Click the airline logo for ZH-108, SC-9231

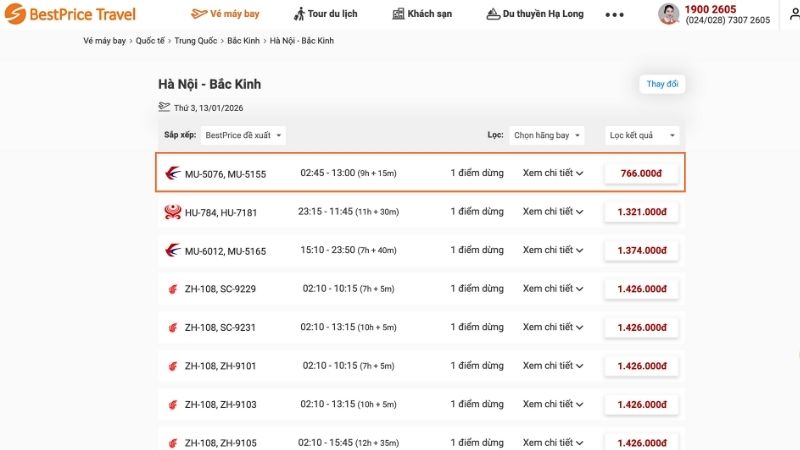click(173, 328)
